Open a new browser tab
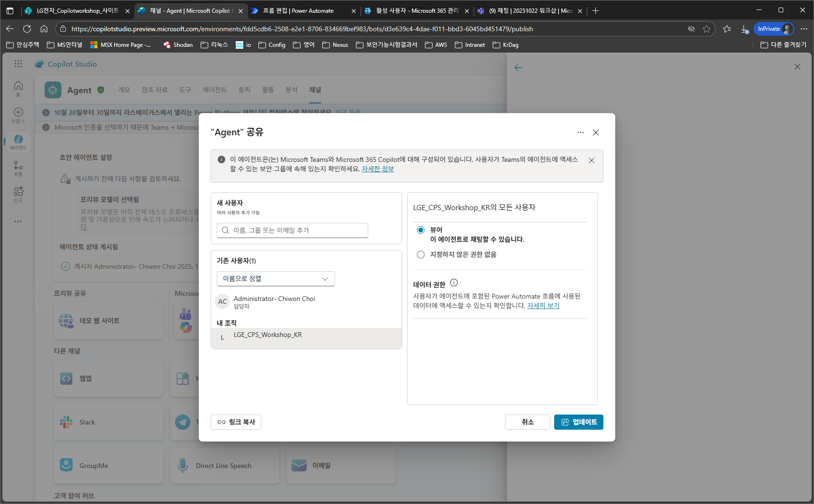The image size is (814, 504). [596, 10]
